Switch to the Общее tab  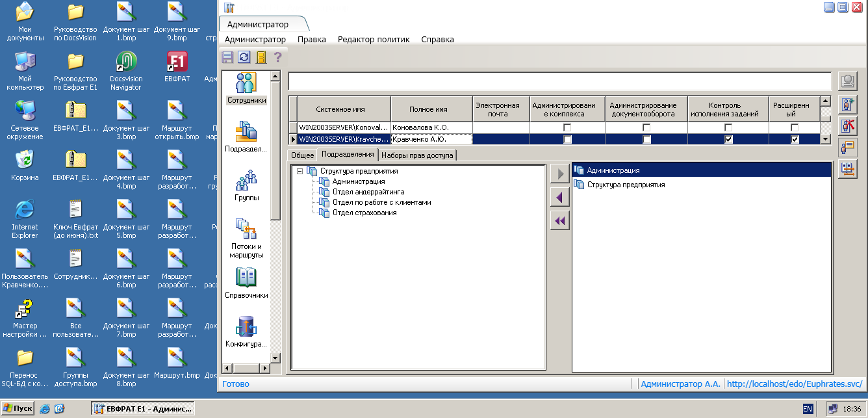[302, 155]
